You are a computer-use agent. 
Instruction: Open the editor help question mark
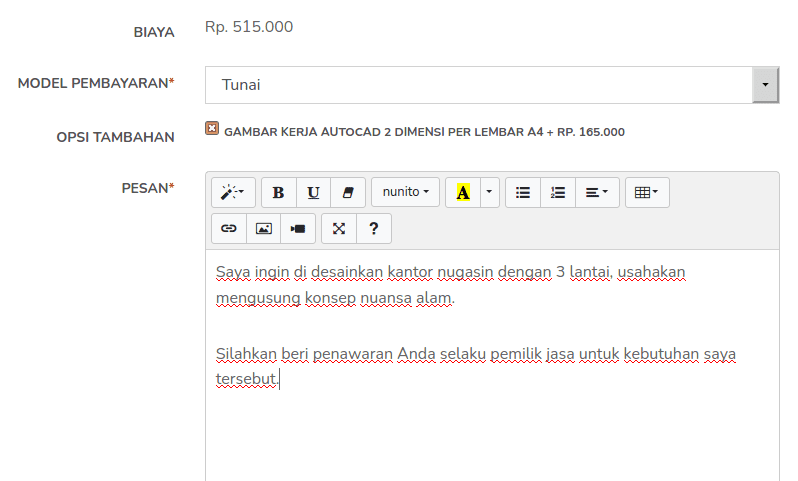tap(374, 229)
